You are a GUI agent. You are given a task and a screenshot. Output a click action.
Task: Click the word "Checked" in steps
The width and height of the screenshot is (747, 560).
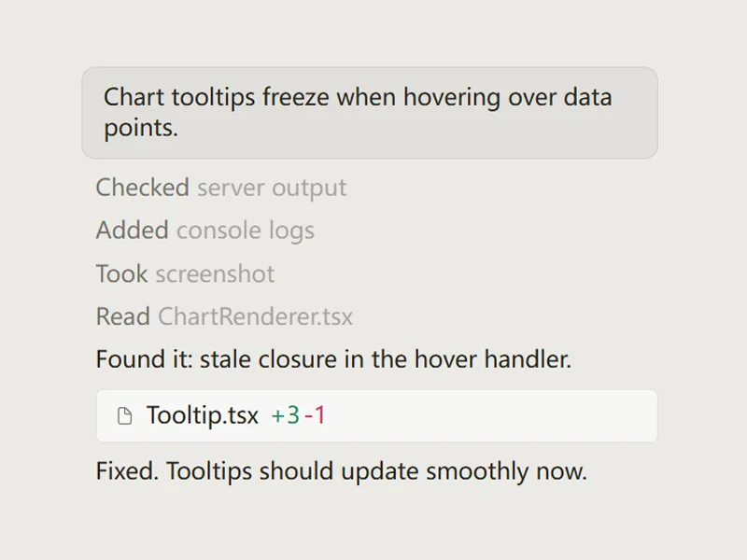coord(143,188)
